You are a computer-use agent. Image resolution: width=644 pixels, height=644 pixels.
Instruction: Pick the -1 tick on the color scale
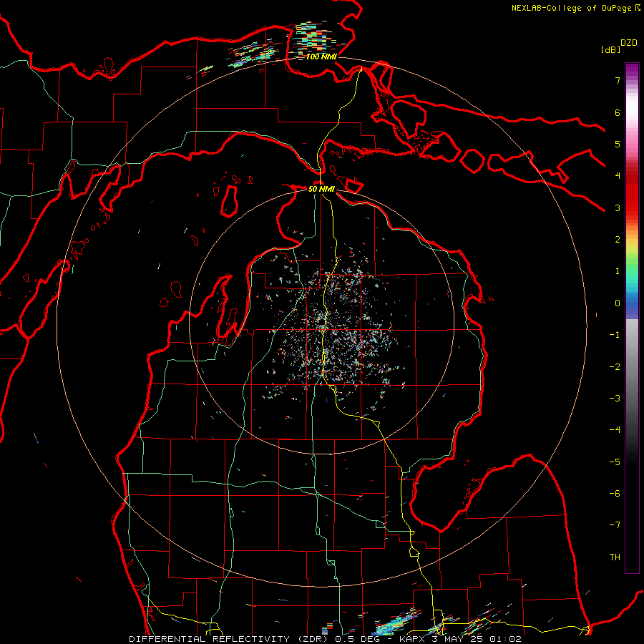pyautogui.click(x=615, y=335)
